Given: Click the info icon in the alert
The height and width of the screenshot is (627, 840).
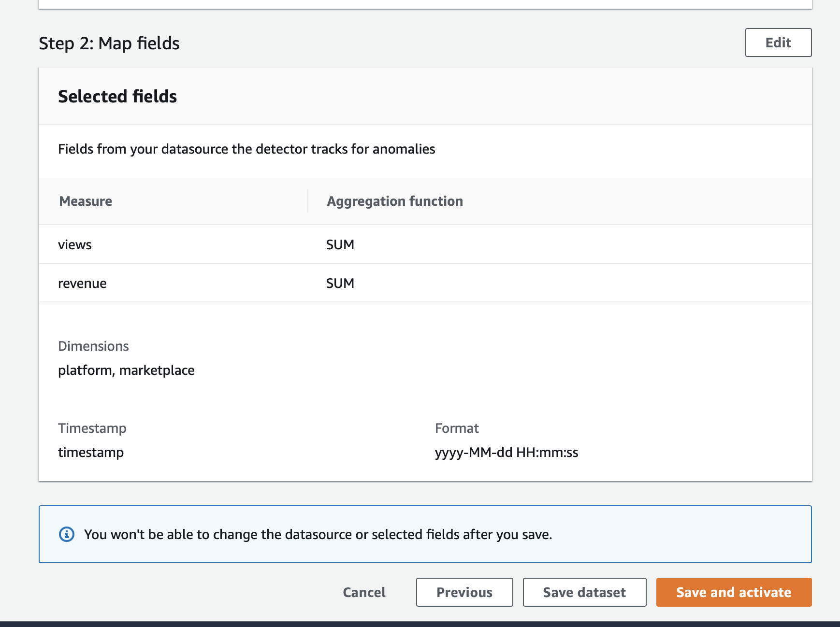Looking at the screenshot, I should tap(67, 534).
